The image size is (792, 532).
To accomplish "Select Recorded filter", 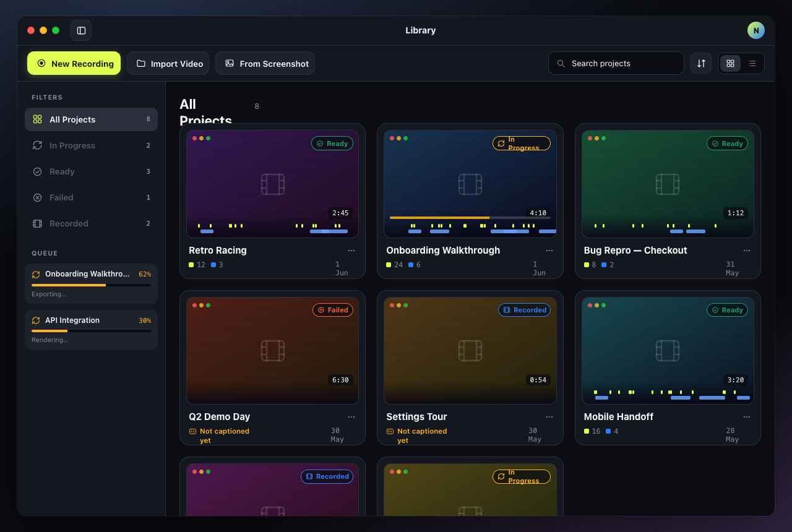I will point(91,223).
